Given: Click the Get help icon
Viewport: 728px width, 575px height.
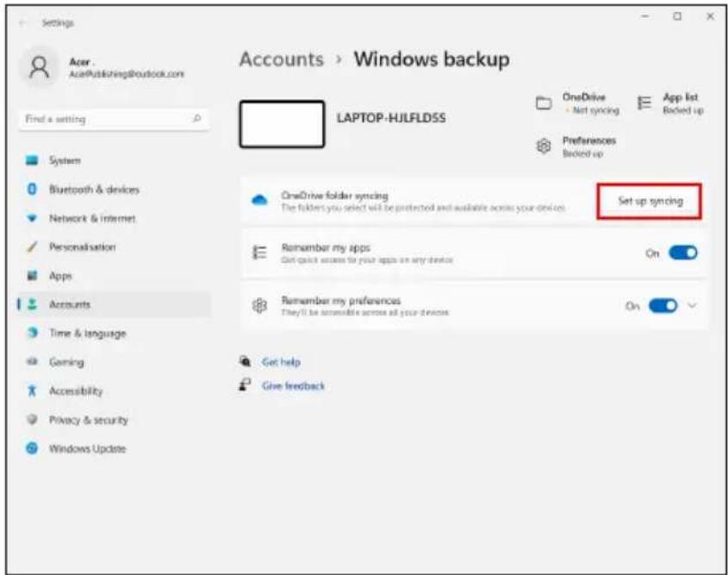Looking at the screenshot, I should point(246,361).
